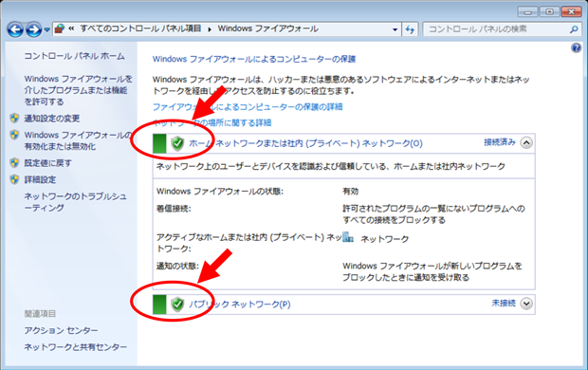Click 既定値に戻す sidebar link
Screen dimensions: 588x370
(48, 163)
